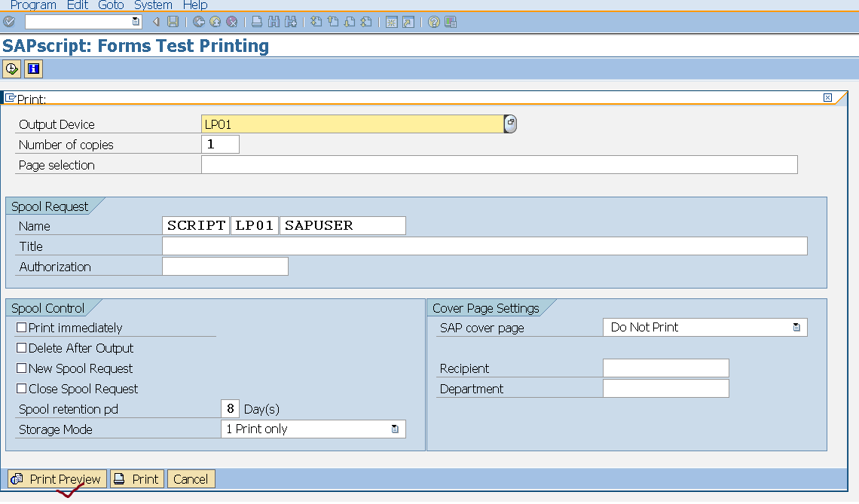Viewport: 859px width, 504px height.
Task: Click the Previous Page navigation icon
Action: point(333,22)
